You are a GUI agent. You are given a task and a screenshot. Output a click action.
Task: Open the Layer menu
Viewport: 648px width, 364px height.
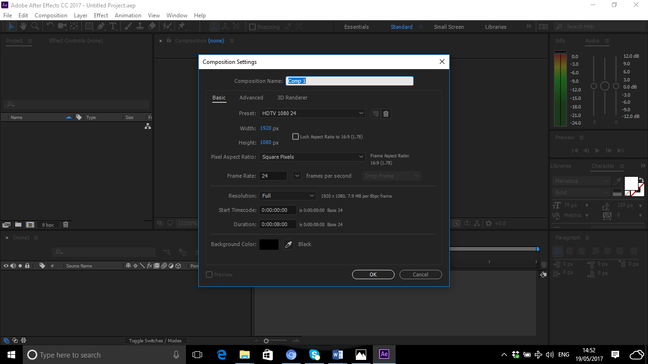click(x=80, y=15)
